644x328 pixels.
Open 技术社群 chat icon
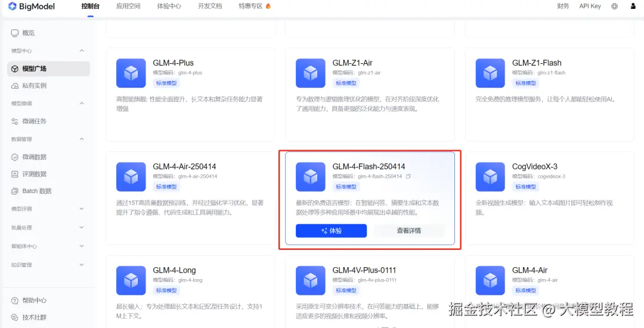[15, 317]
